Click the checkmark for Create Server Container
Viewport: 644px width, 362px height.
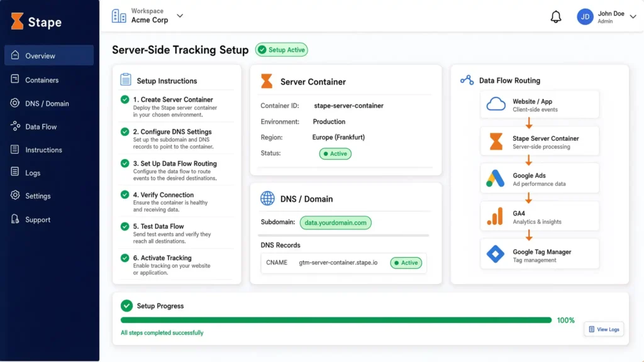pyautogui.click(x=125, y=99)
